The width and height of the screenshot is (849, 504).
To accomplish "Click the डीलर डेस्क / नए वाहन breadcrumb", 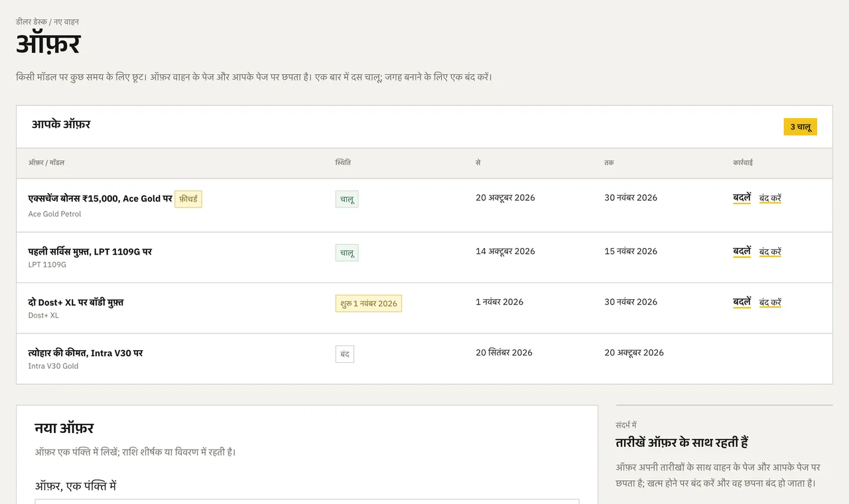I will [x=48, y=22].
